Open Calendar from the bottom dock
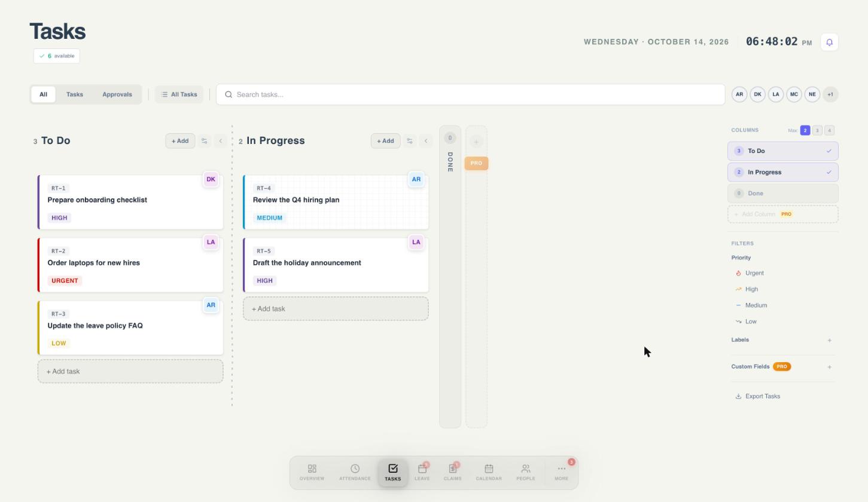This screenshot has height=502, width=868. point(489,473)
